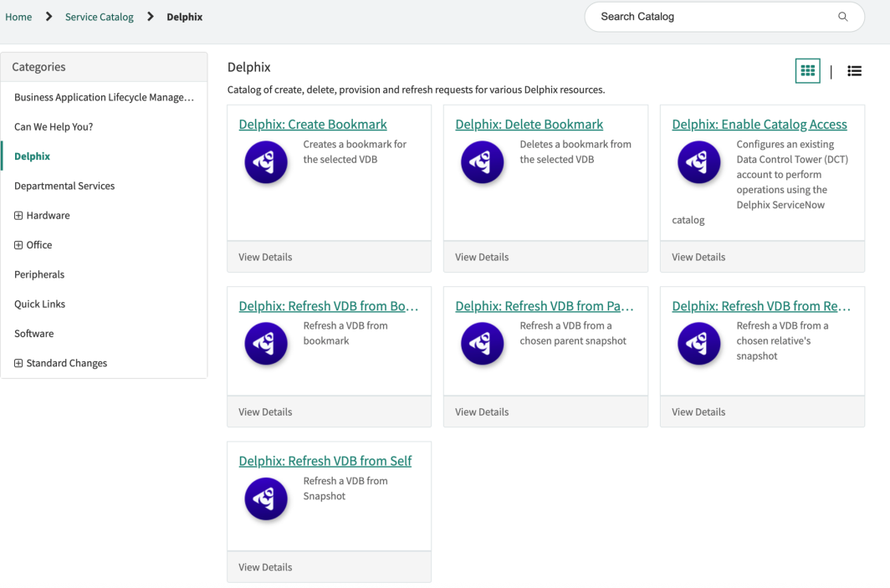Viewport: 890px width, 588px height.
Task: Open the Peripherals category
Action: tap(39, 274)
